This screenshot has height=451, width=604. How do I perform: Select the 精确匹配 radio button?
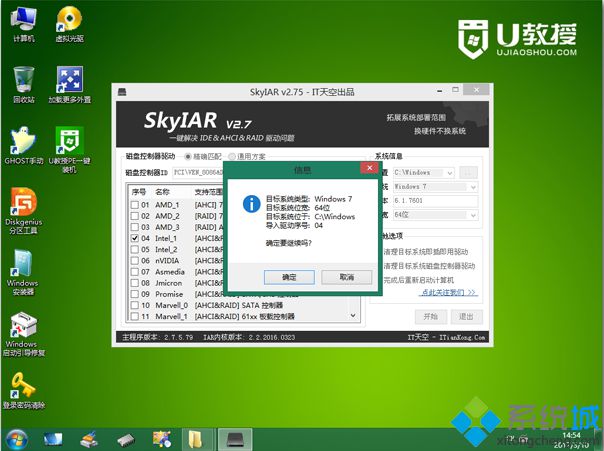[188, 157]
